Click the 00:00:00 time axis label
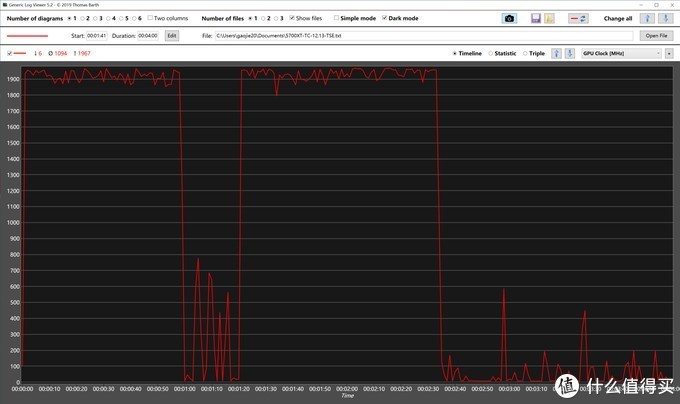This screenshot has height=404, width=680. coord(22,389)
